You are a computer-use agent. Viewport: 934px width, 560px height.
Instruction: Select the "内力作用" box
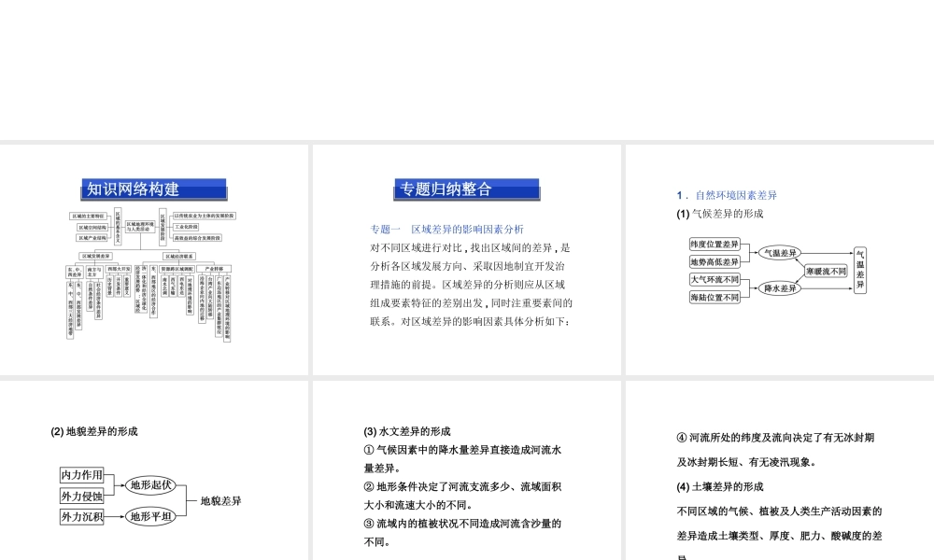(81, 473)
